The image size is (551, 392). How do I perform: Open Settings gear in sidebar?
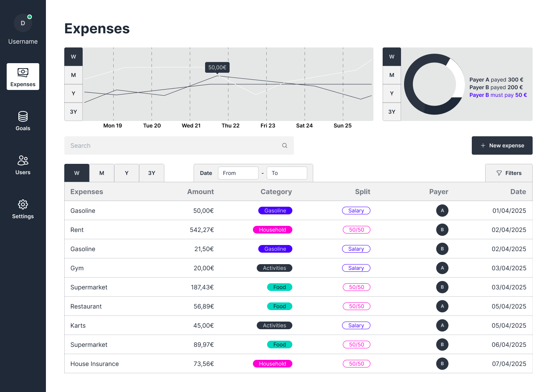pos(23,209)
